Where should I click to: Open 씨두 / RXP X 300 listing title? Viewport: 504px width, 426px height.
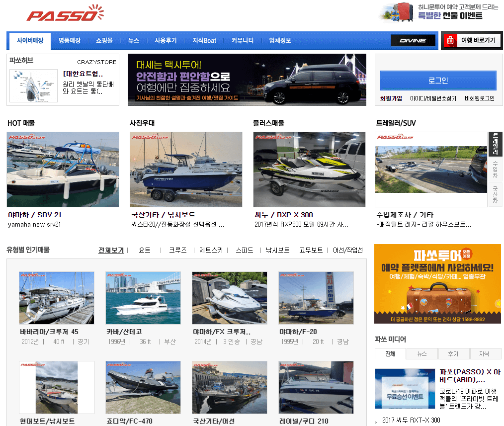(x=283, y=215)
